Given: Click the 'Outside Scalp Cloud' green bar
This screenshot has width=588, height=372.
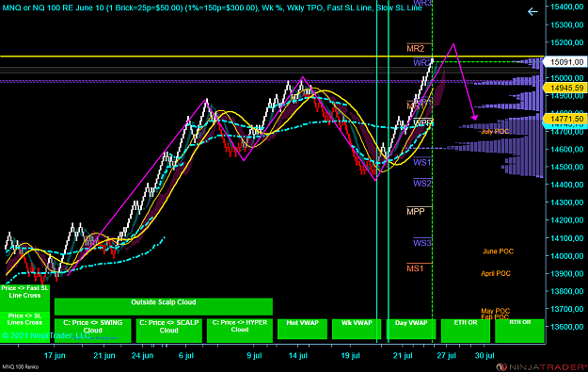Looking at the screenshot, I should pyautogui.click(x=164, y=306).
